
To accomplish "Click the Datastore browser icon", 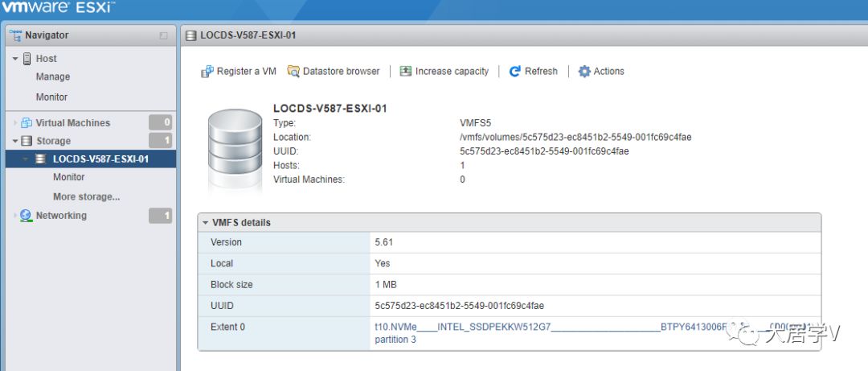I will pyautogui.click(x=293, y=72).
